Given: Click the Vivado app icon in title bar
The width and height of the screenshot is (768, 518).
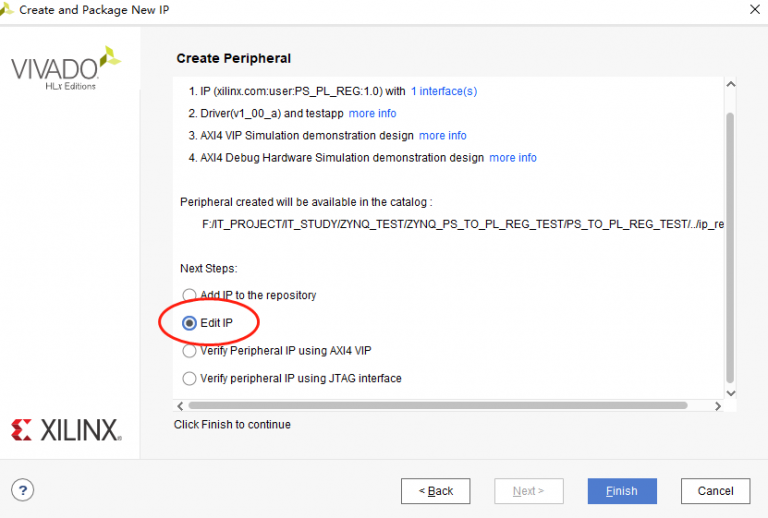Looking at the screenshot, I should (9, 9).
